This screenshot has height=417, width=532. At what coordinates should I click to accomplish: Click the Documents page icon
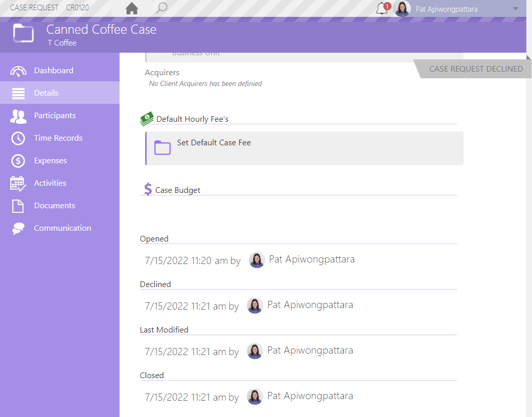18,206
